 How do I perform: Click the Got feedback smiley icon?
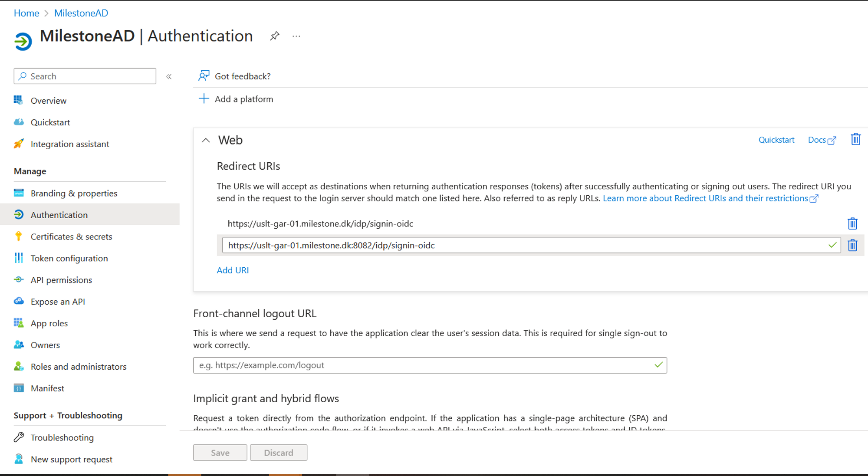(203, 76)
